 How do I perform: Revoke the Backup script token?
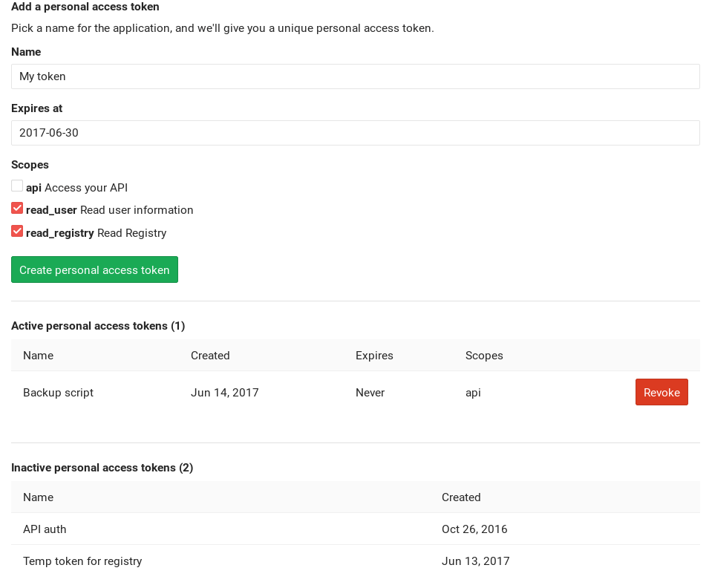[x=661, y=392]
